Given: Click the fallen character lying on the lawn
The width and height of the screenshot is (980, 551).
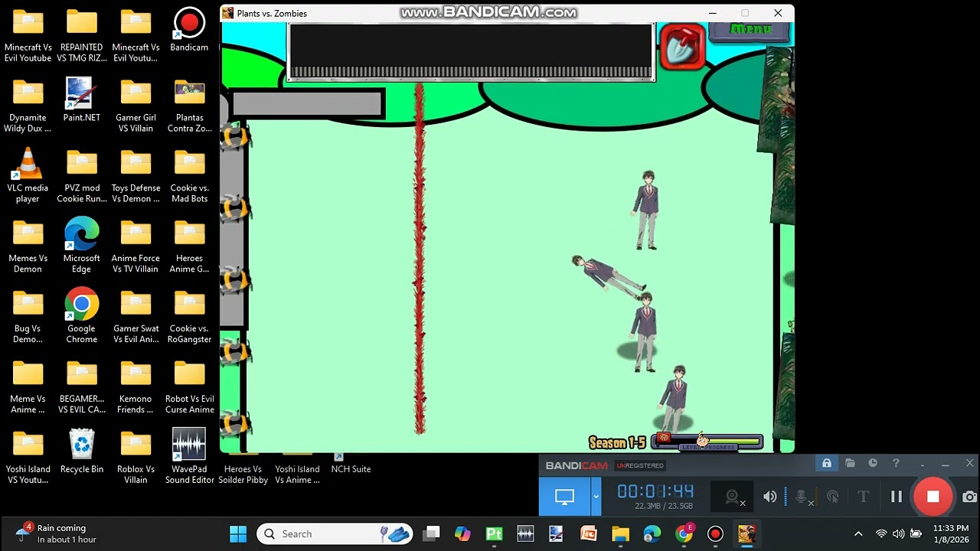Looking at the screenshot, I should (x=609, y=277).
